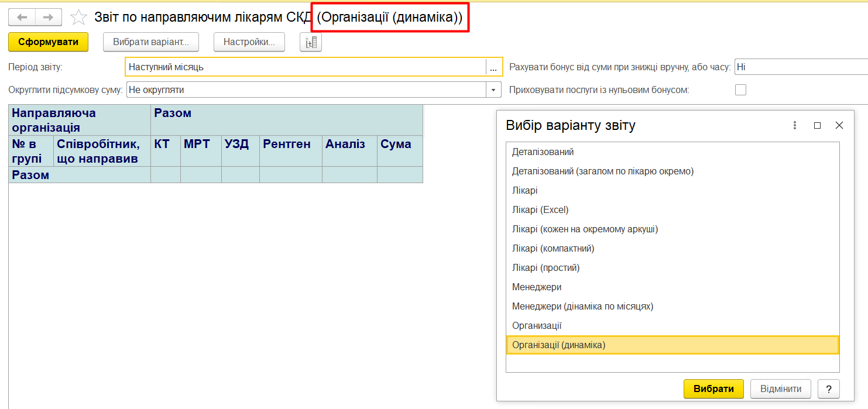Click the forward navigation arrow

point(49,18)
